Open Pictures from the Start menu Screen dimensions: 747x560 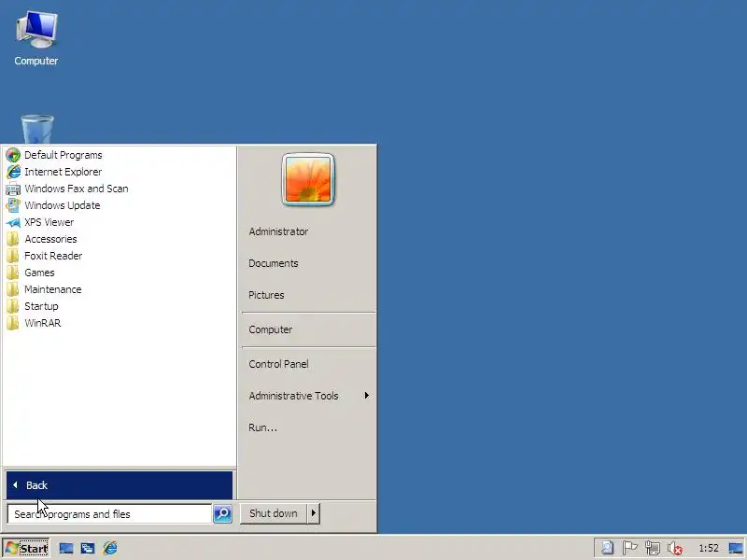click(266, 295)
